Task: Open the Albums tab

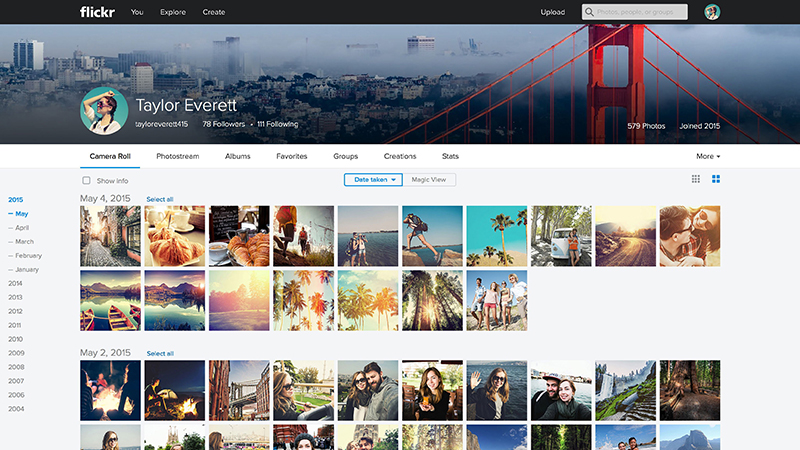Action: pyautogui.click(x=238, y=156)
